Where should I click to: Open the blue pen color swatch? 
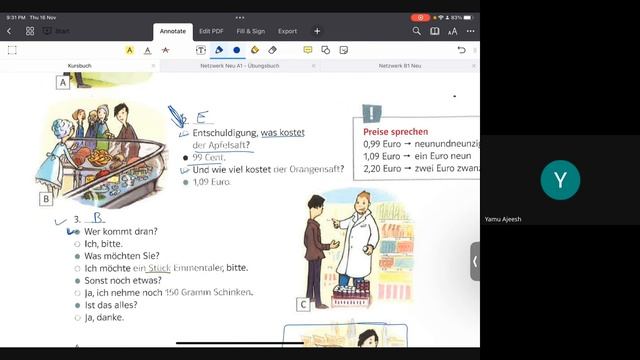237,50
